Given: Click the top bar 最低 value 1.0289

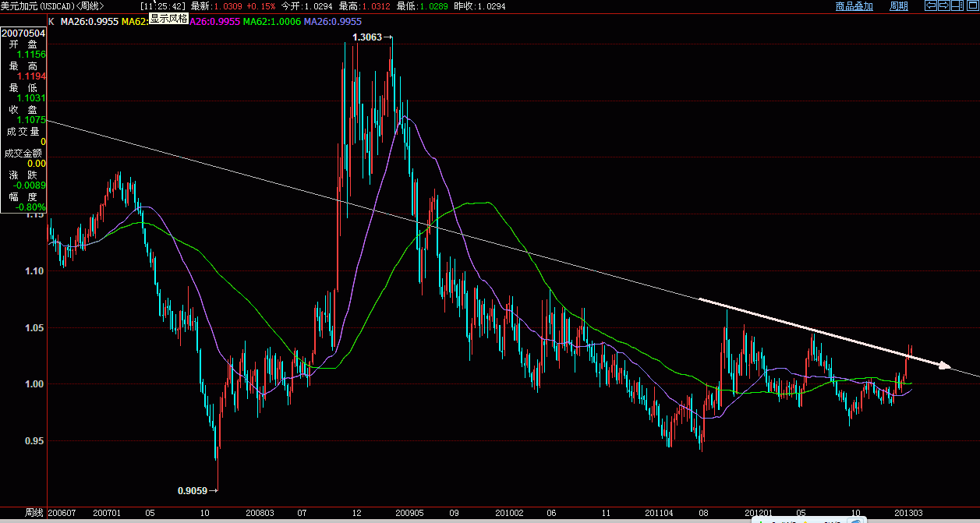Looking at the screenshot, I should tap(435, 5).
